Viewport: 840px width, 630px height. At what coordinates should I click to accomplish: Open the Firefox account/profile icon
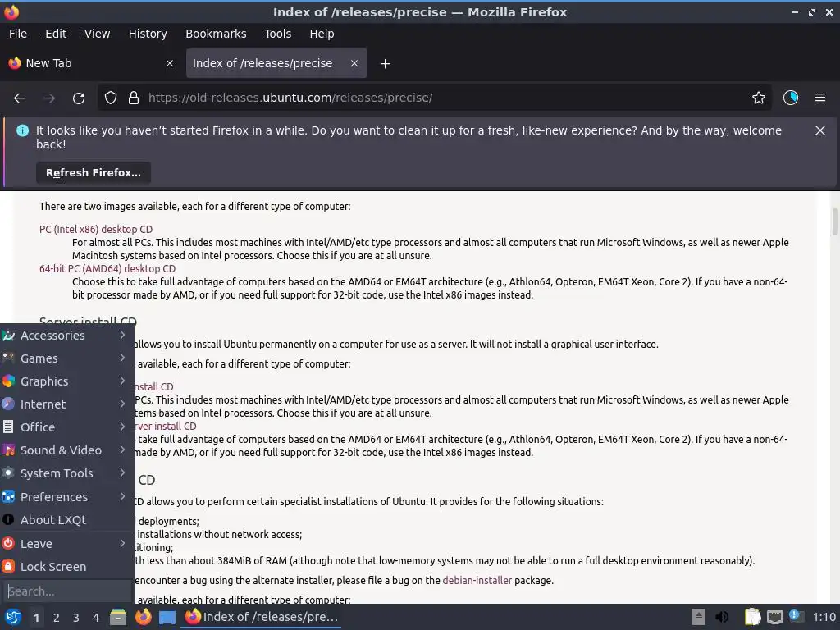791,98
